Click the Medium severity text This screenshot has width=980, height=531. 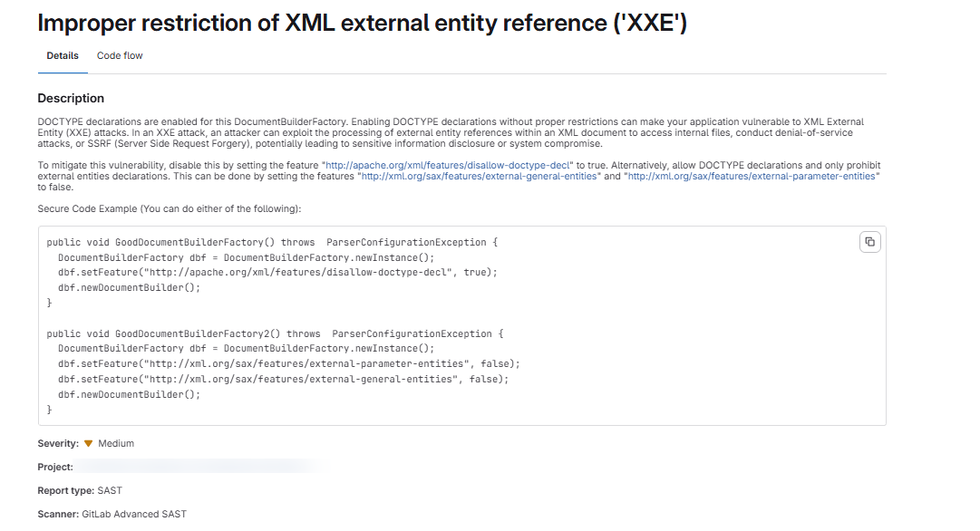click(116, 443)
